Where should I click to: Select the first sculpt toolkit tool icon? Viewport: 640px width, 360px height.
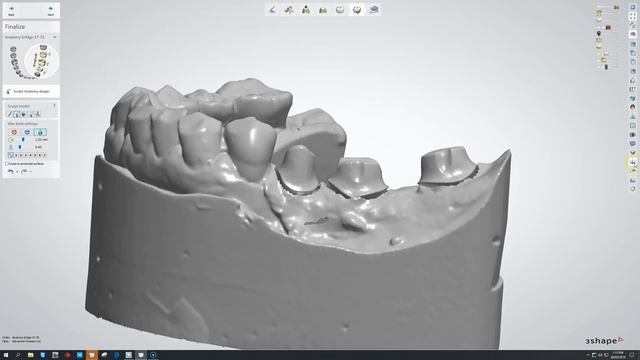(10, 115)
